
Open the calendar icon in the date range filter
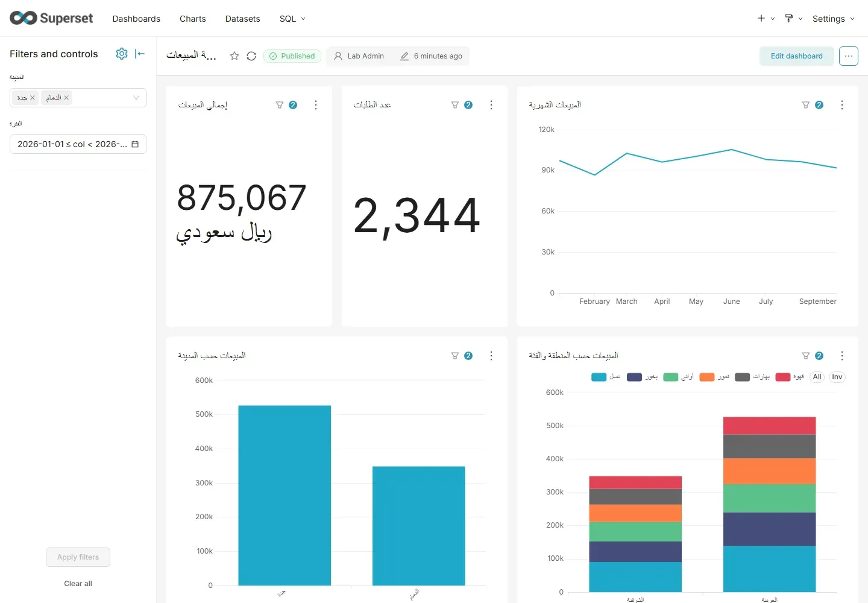pos(135,144)
